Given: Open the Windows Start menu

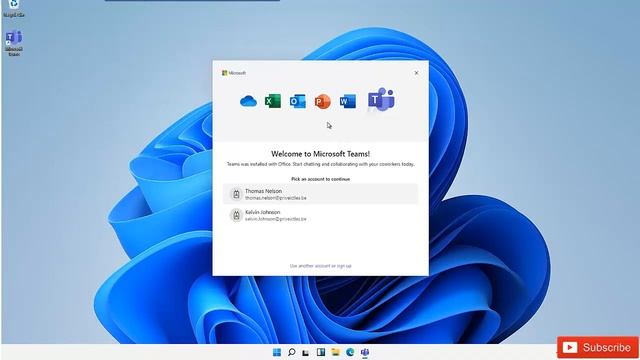Looking at the screenshot, I should pos(277,352).
